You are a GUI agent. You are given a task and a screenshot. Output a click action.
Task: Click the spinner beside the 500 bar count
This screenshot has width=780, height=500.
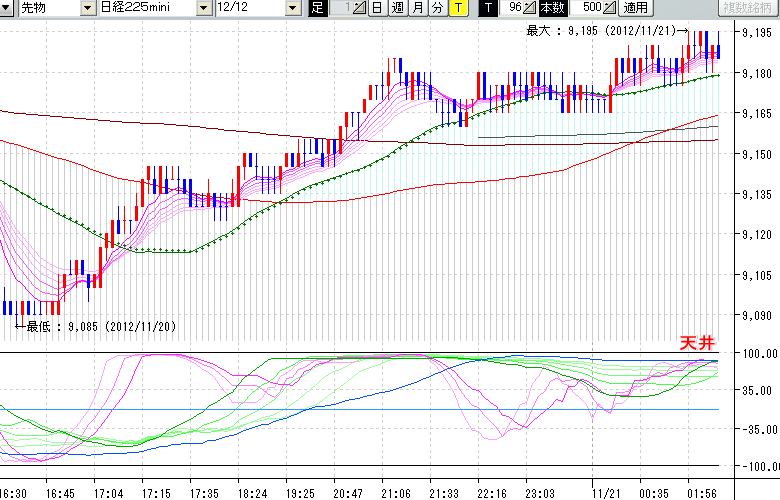pos(609,8)
